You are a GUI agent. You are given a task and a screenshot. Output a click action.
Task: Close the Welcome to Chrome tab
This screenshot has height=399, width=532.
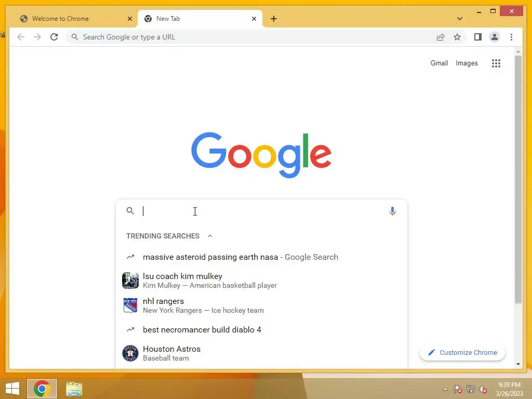129,19
